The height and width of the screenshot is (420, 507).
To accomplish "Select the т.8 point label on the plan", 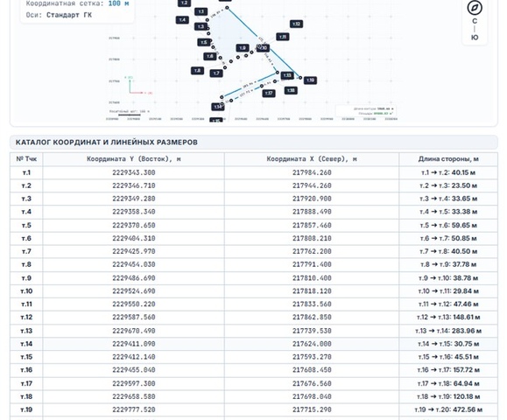I will (x=197, y=70).
